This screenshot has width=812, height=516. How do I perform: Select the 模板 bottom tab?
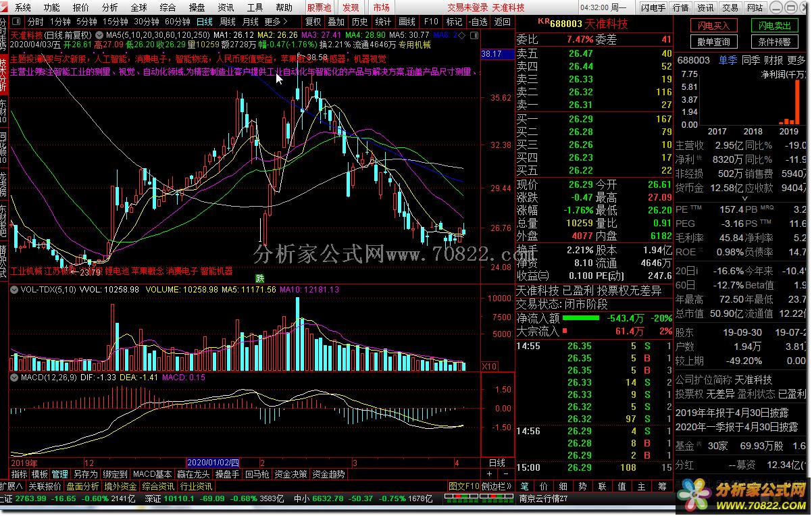40,474
